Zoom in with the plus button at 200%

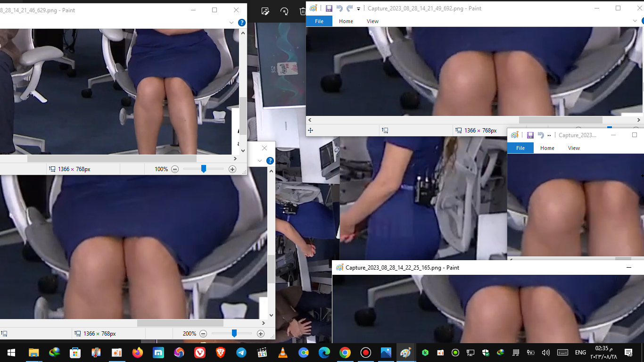[260, 334]
